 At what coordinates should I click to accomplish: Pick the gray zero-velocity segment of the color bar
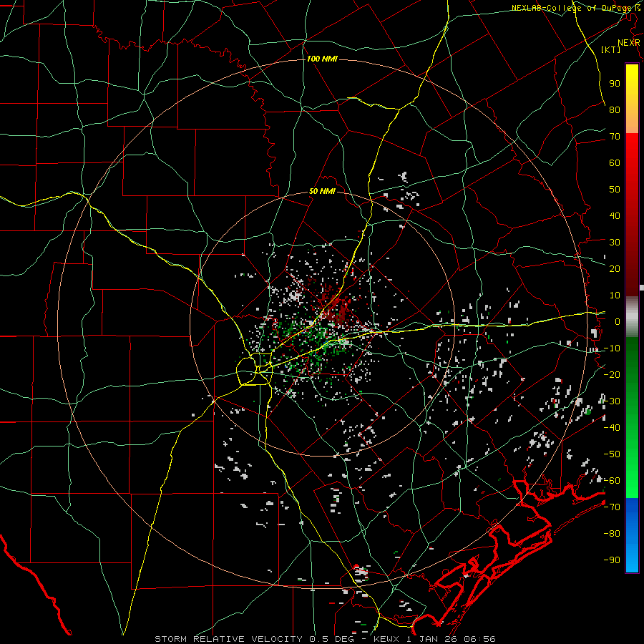point(632,317)
